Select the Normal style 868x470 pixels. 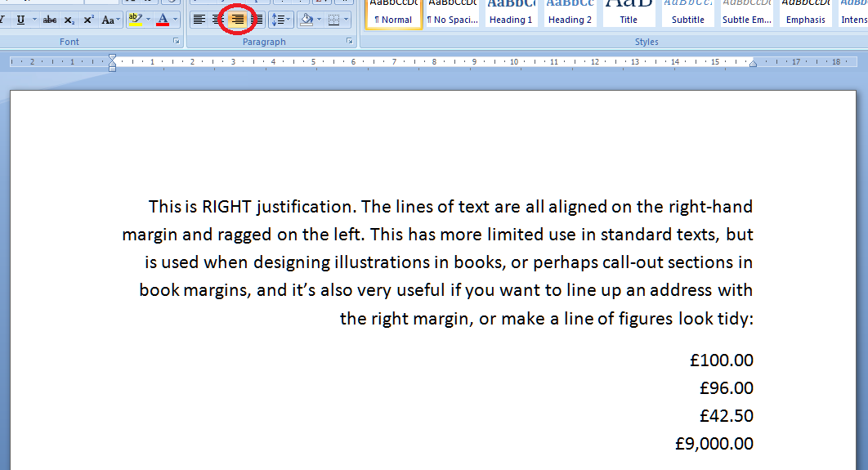393,12
